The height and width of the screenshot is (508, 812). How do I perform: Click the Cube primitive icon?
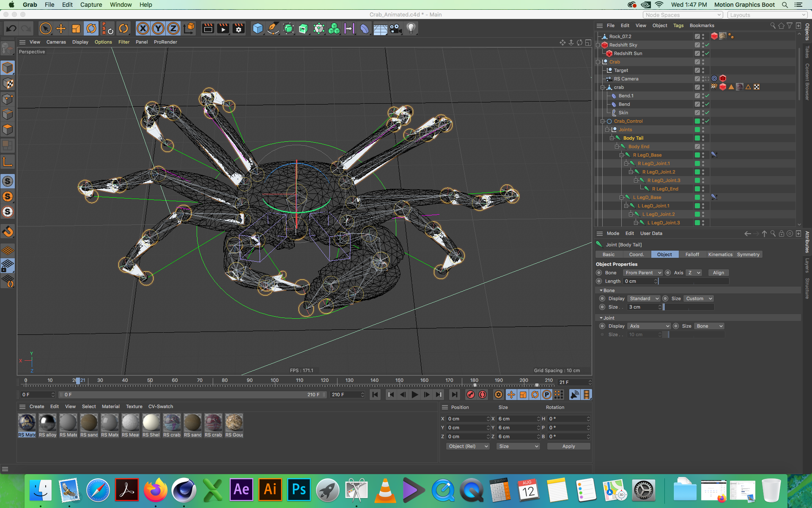pos(258,29)
